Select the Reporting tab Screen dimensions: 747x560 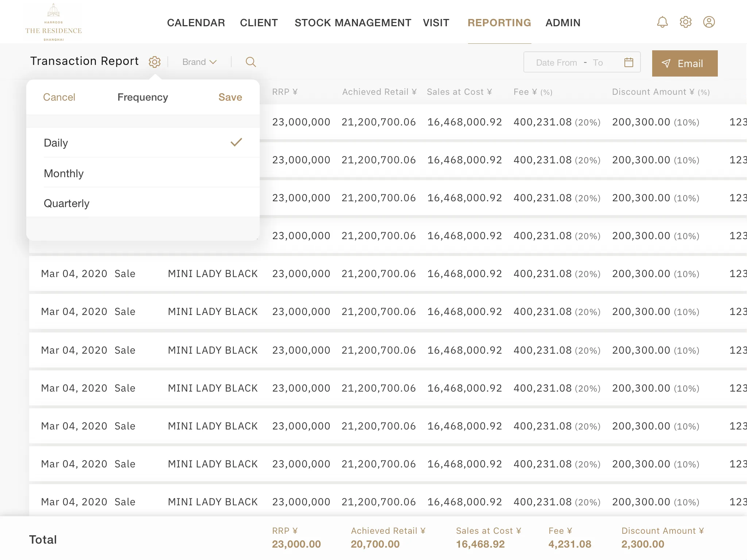499,23
